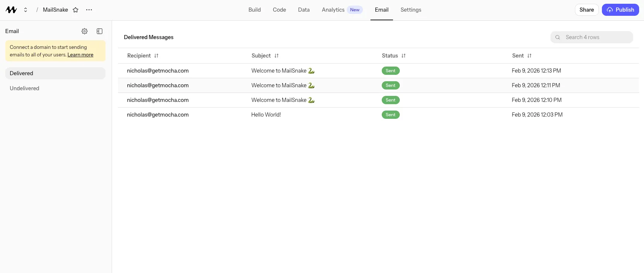Open Welcome to MailSnake sent 12:11 PM
644x273 pixels.
[283, 85]
